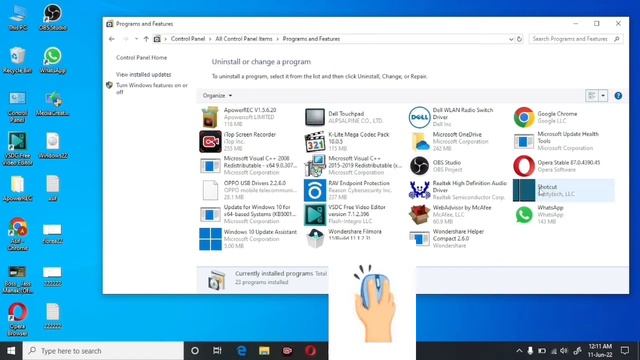The width and height of the screenshot is (640, 360).
Task: Open the WhatsApp desktop shortcut
Action: tap(53, 60)
